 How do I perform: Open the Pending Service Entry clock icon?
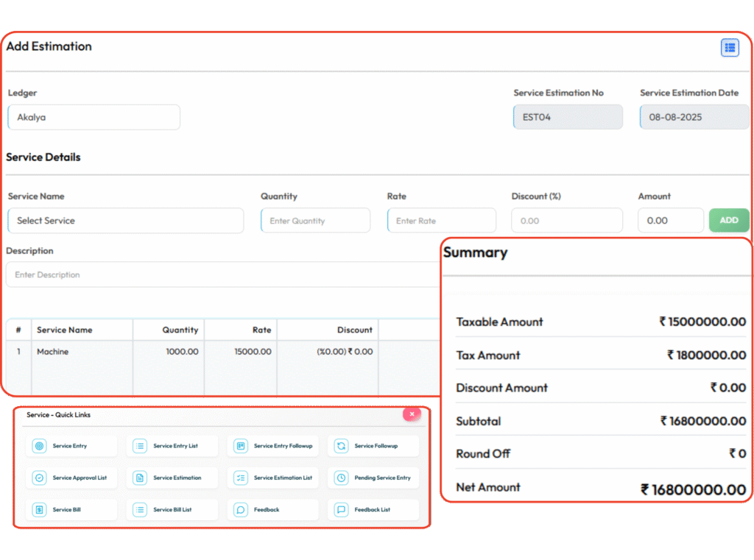coord(341,478)
